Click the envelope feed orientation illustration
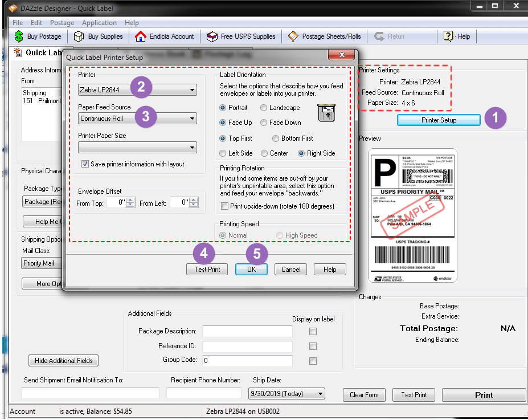The height and width of the screenshot is (420, 528). (x=328, y=112)
